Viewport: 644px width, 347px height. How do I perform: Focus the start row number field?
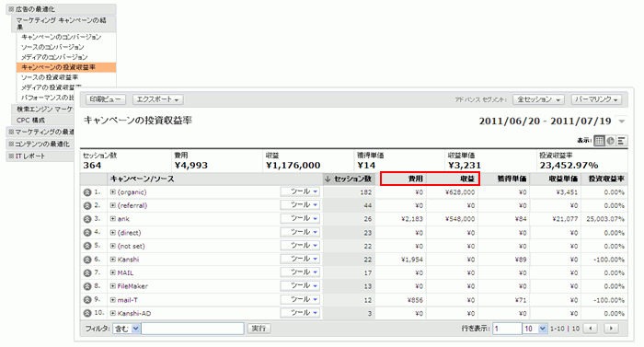pyautogui.click(x=507, y=329)
